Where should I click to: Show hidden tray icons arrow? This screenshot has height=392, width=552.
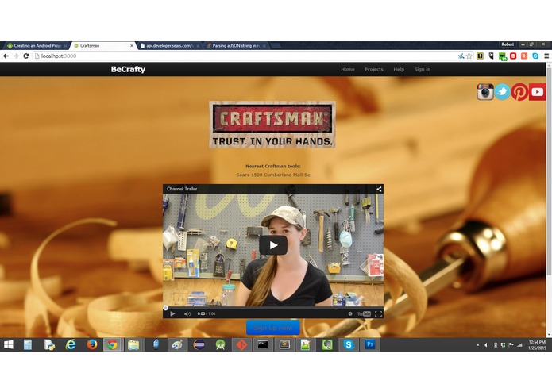pyautogui.click(x=477, y=345)
